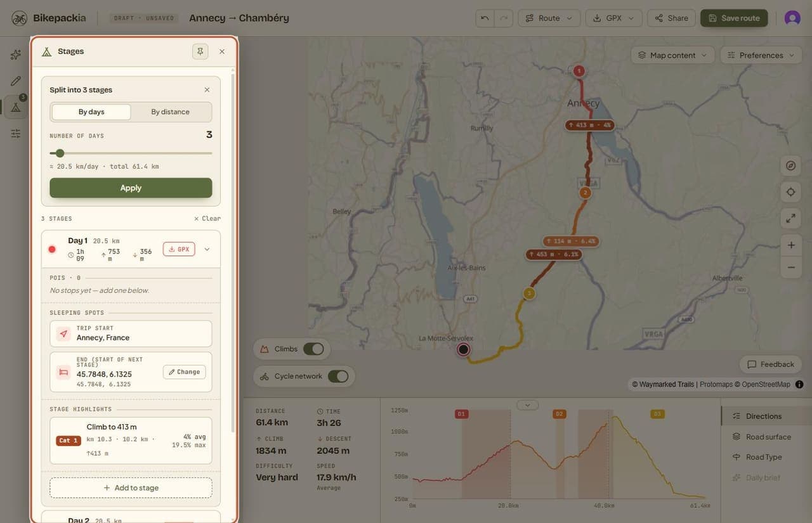Dismiss the Split into 3 stages card
The image size is (812, 523).
point(207,90)
